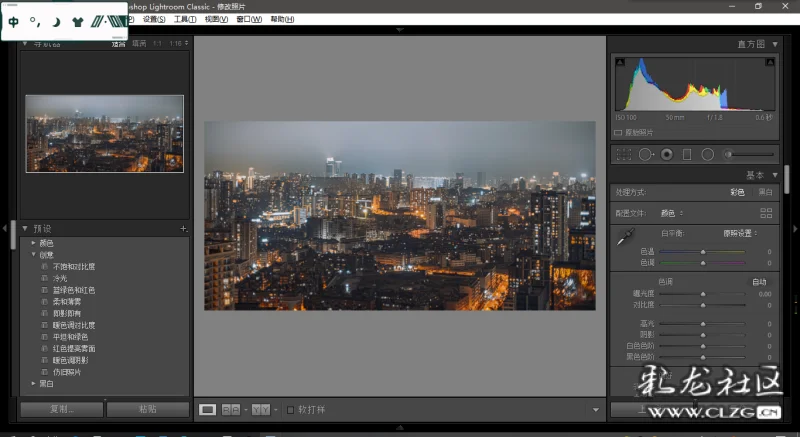Select the Red Eye Correction tool icon

pyautogui.click(x=667, y=155)
